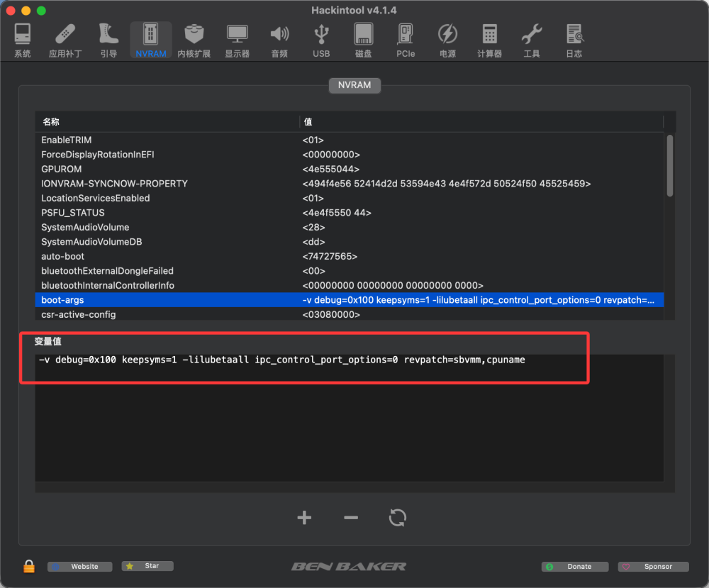Click the Ben Baker logo
The image size is (709, 588).
[x=349, y=566]
